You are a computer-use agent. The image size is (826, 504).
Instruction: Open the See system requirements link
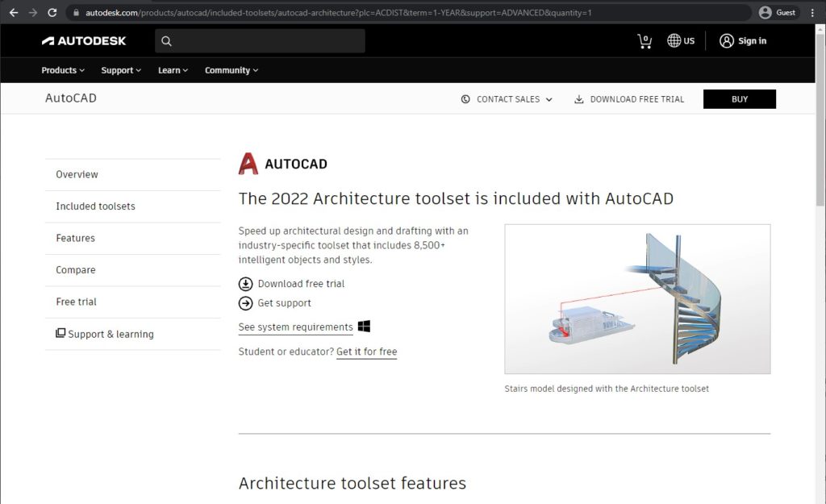pos(294,327)
